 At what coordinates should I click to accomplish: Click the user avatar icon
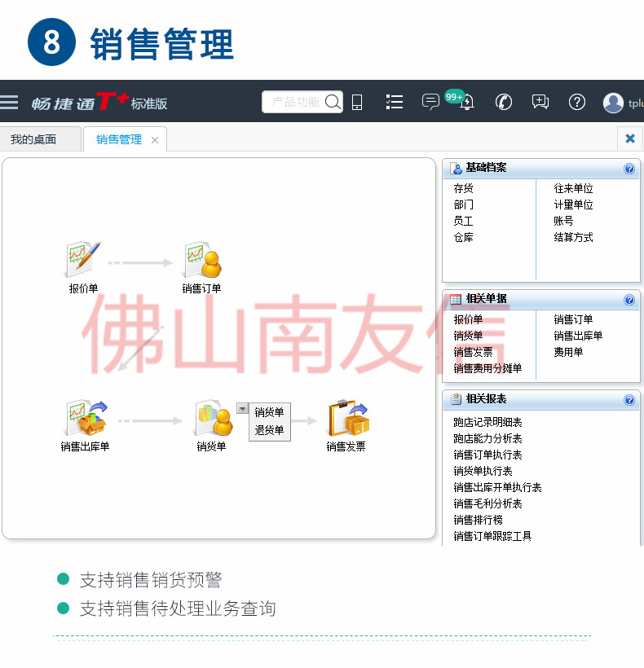coord(613,103)
